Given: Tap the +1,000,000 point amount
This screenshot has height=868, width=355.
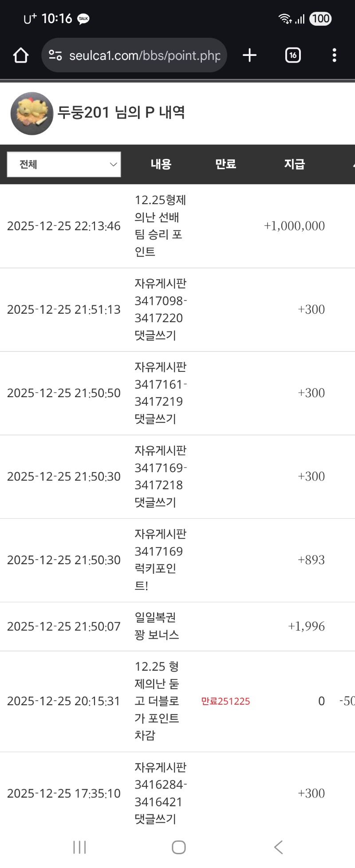Looking at the screenshot, I should [x=294, y=226].
